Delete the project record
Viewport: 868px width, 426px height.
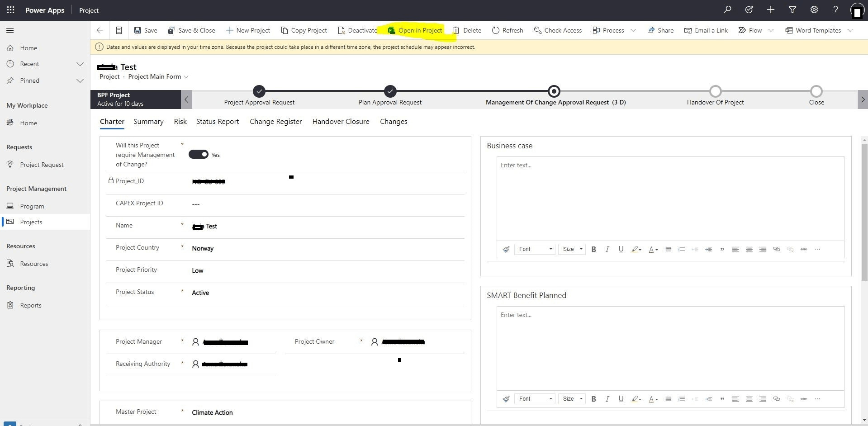467,30
